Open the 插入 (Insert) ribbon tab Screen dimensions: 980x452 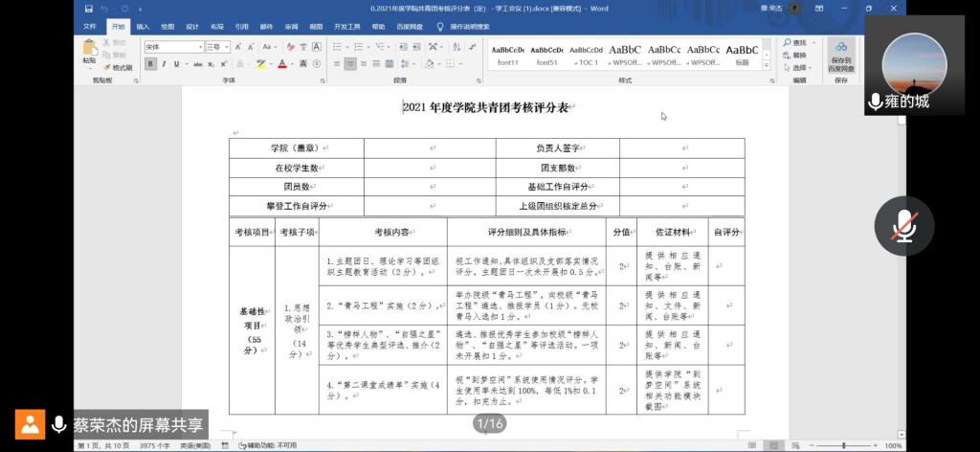coord(143,27)
